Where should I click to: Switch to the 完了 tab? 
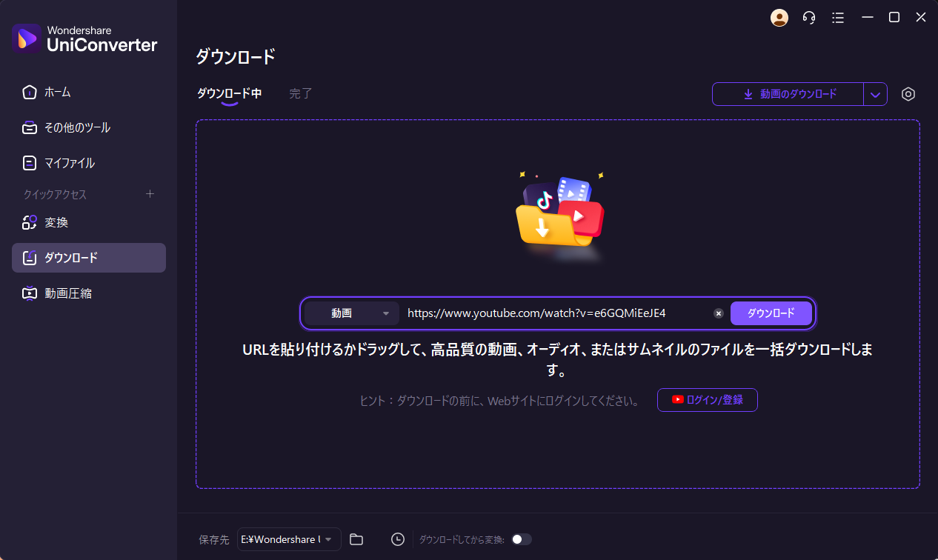click(301, 94)
